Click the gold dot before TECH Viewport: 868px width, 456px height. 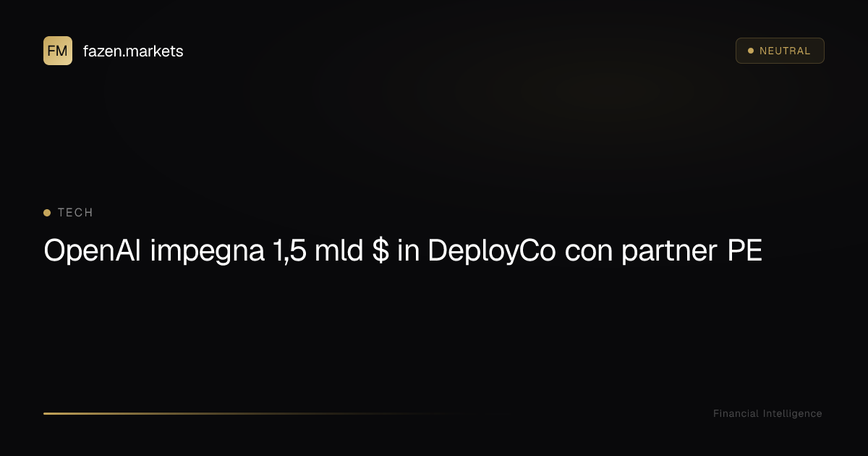pos(47,213)
